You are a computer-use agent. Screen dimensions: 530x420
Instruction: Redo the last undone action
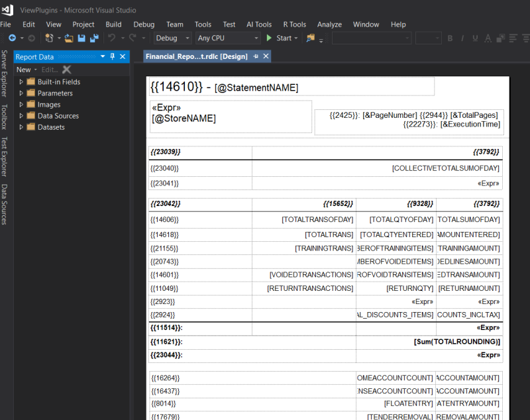point(133,38)
